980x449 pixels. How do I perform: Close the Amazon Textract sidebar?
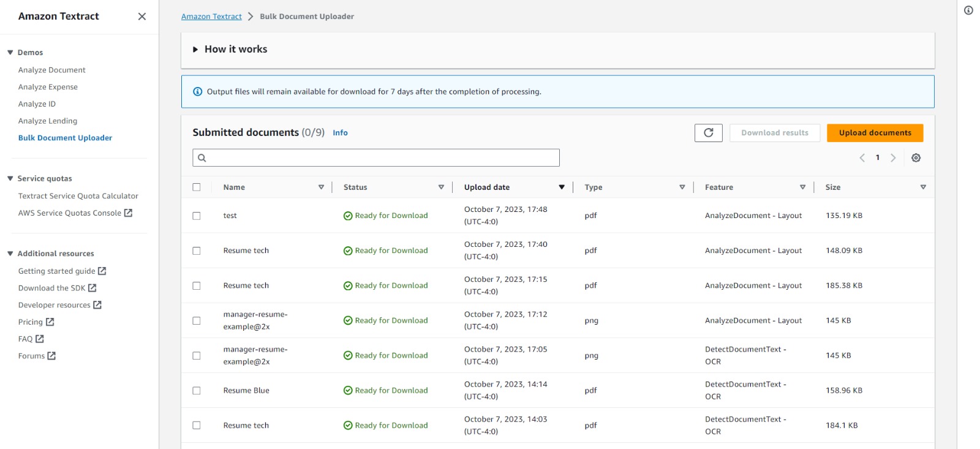click(142, 17)
